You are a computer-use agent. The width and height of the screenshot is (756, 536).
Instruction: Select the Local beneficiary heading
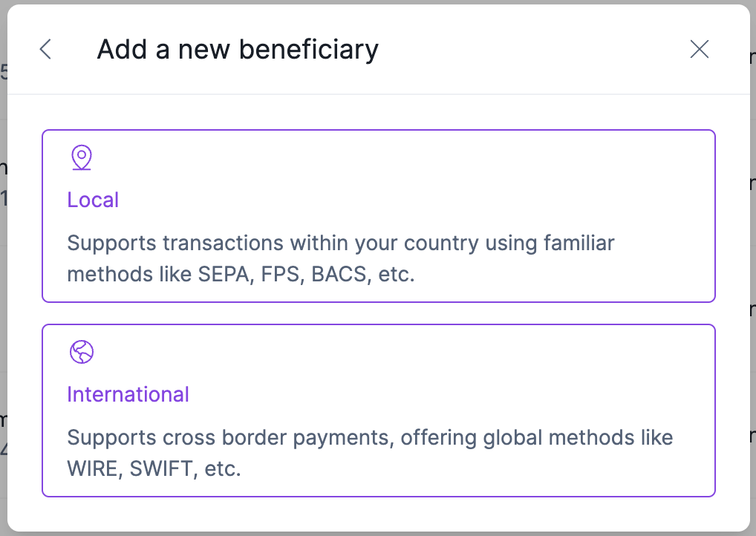93,200
